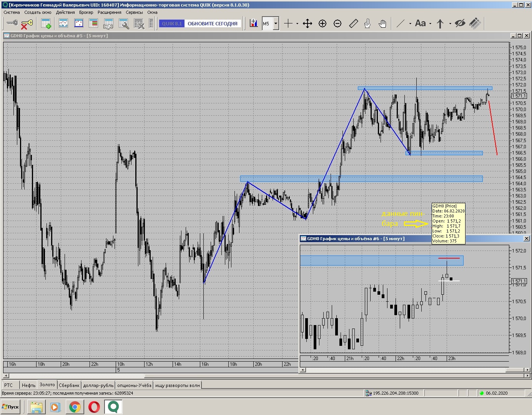Open the price and volume chart icon
Viewport: 532px width, 415px height.
63,23
